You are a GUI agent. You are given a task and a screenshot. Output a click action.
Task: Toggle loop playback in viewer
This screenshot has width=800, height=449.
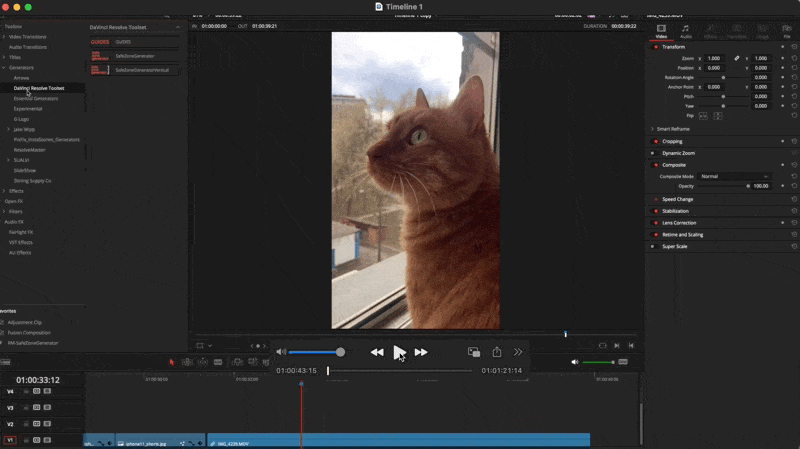pyautogui.click(x=603, y=345)
